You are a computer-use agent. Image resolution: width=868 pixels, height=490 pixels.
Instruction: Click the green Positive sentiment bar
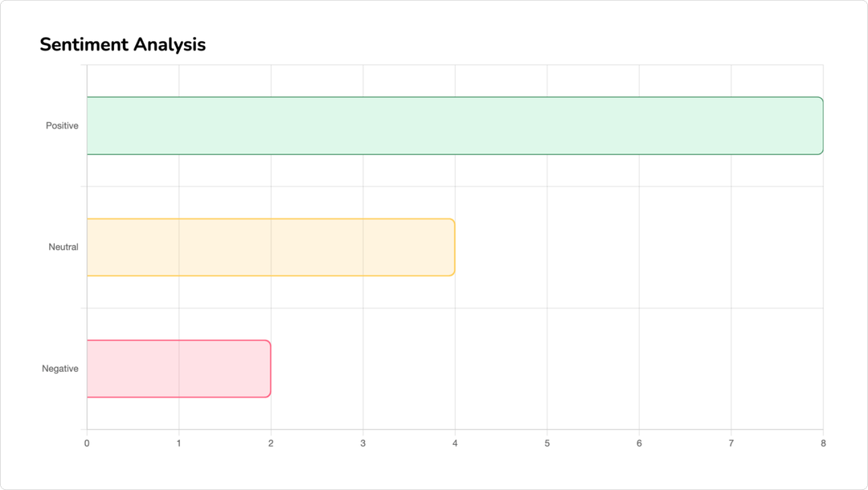point(455,125)
